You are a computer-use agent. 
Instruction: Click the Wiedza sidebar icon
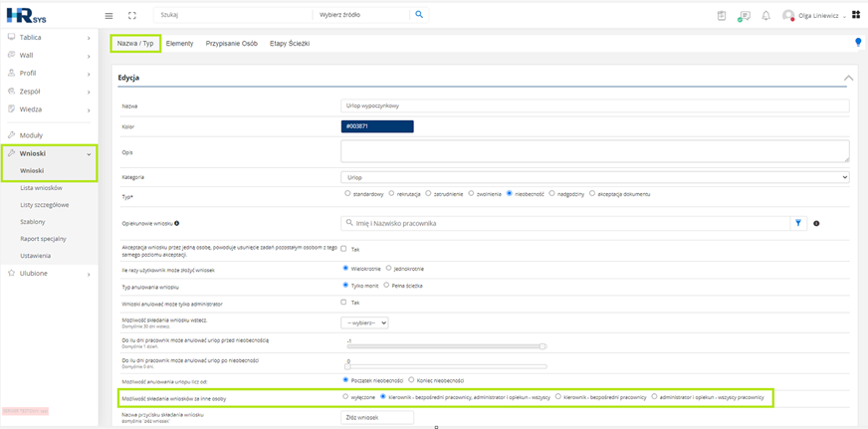click(11, 109)
